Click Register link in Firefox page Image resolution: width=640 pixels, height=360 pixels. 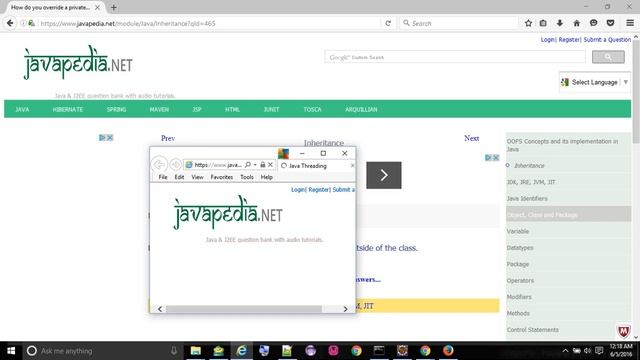pyautogui.click(x=569, y=40)
